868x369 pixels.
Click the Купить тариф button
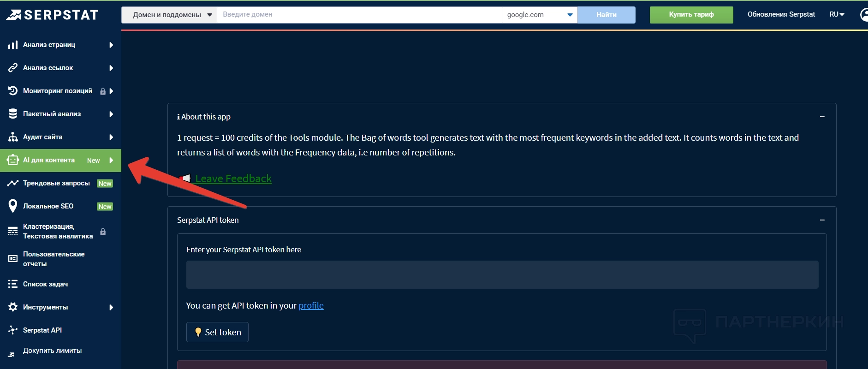click(691, 15)
